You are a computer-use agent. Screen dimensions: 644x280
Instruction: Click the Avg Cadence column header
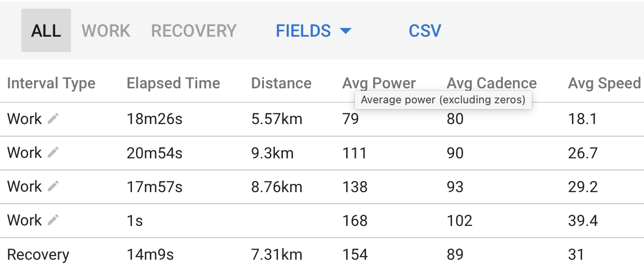coord(492,83)
